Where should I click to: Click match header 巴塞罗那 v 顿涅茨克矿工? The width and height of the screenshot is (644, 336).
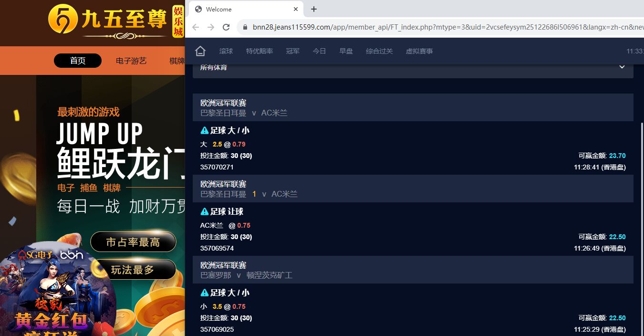click(413, 270)
